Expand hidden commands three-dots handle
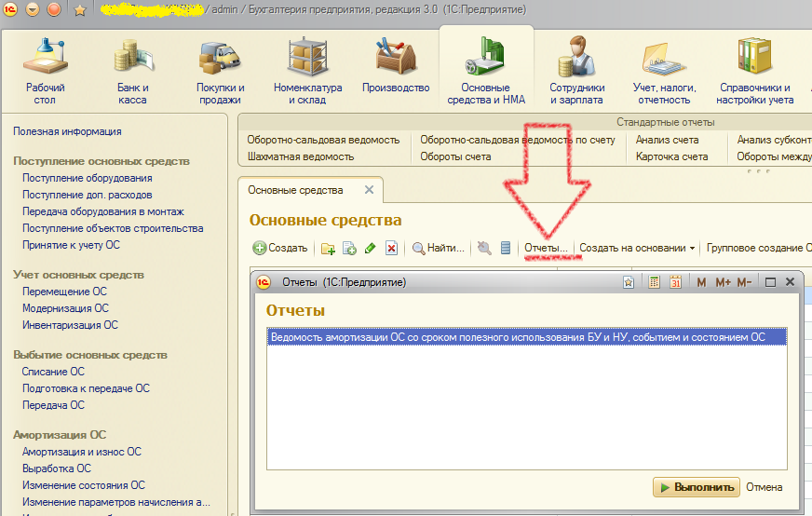Screen dimensions: 812x516 pyautogui.click(x=759, y=171)
